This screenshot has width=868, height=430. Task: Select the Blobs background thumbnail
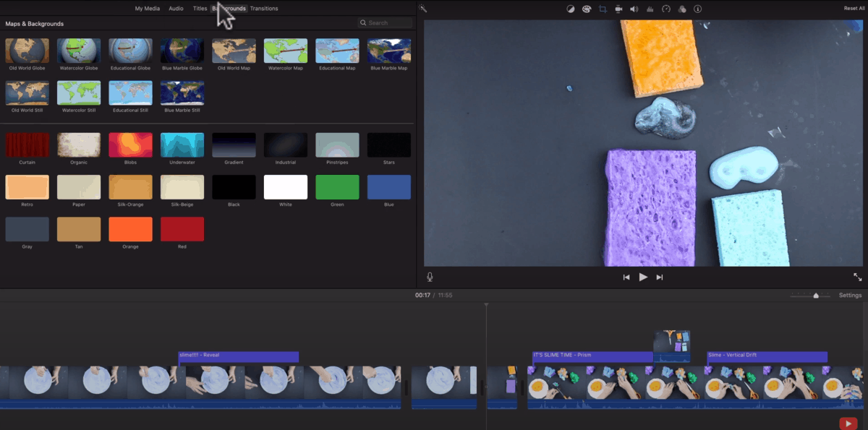click(x=130, y=143)
